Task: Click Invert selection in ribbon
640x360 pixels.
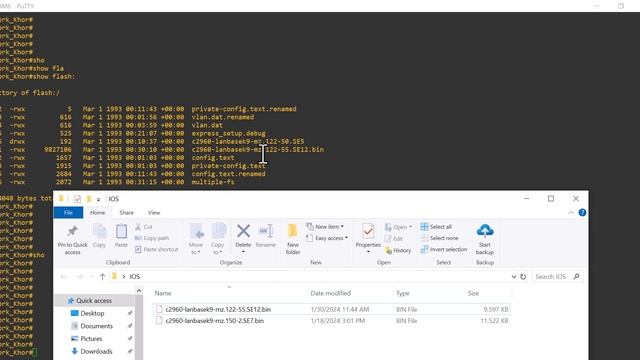Action: point(444,249)
